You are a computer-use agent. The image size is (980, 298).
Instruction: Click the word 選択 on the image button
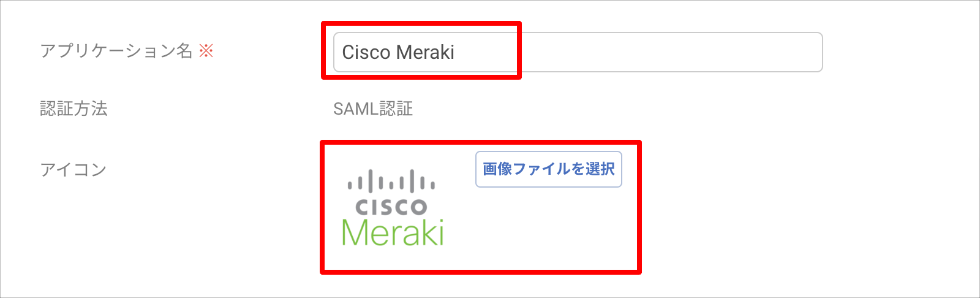(600, 169)
